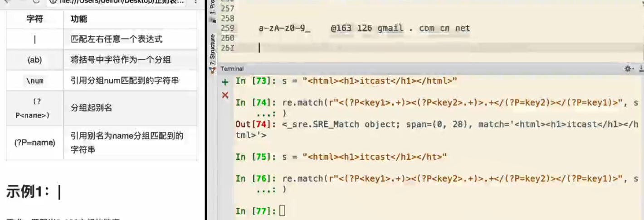Click line number 259 in the gutter
Viewport: 644px width, 220px height.
click(x=227, y=28)
